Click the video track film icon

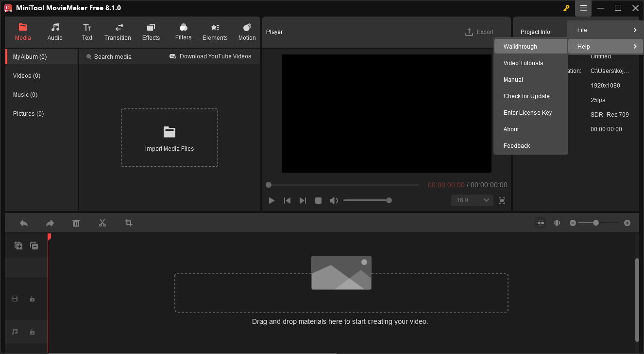pos(15,299)
